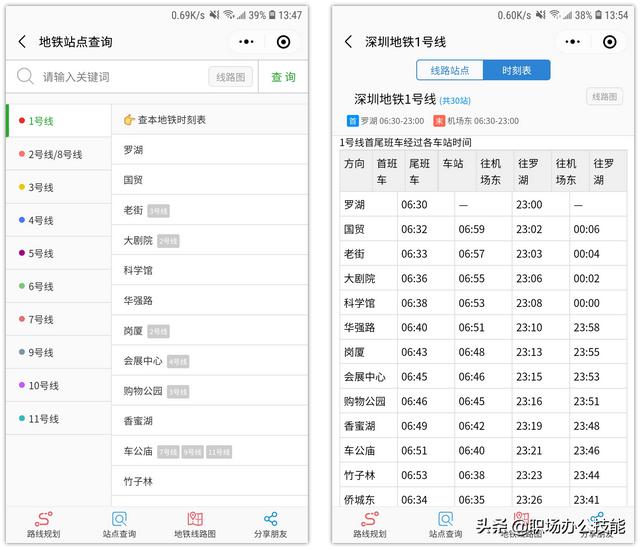This screenshot has height=549, width=640.
Task: Tap the target close icon on 深圳地铁1号线 screen
Action: click(609, 42)
